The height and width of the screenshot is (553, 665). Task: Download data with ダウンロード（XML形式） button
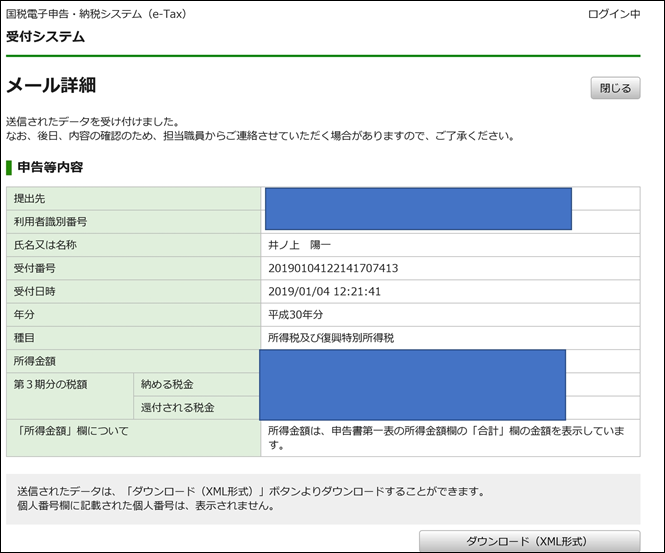click(529, 541)
